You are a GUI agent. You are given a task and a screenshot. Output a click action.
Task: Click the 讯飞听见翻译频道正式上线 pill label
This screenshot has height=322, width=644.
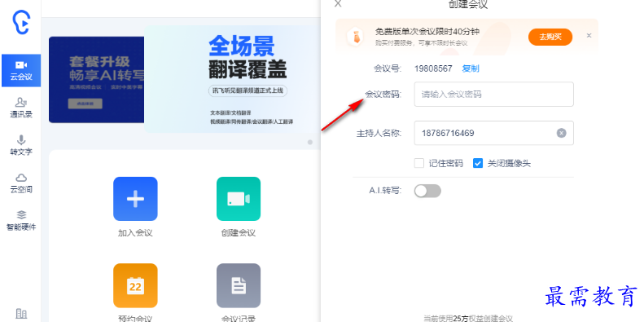point(248,90)
